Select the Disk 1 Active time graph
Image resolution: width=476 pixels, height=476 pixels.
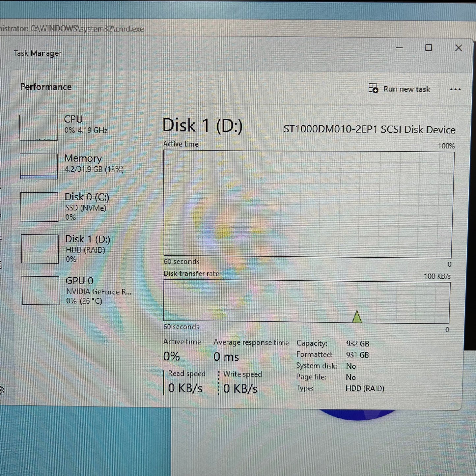[x=307, y=203]
